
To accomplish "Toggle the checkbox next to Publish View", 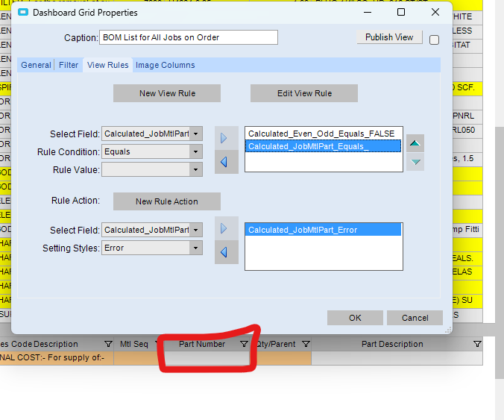I will 434,40.
